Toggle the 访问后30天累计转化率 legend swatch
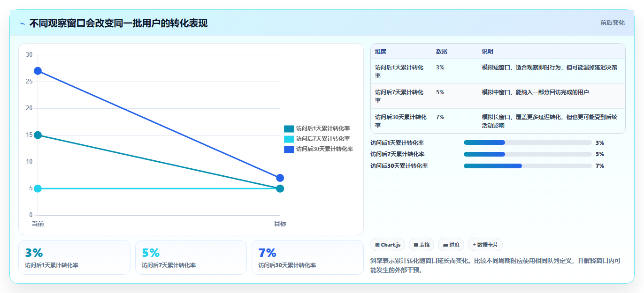Image resolution: width=644 pixels, height=293 pixels. point(289,149)
